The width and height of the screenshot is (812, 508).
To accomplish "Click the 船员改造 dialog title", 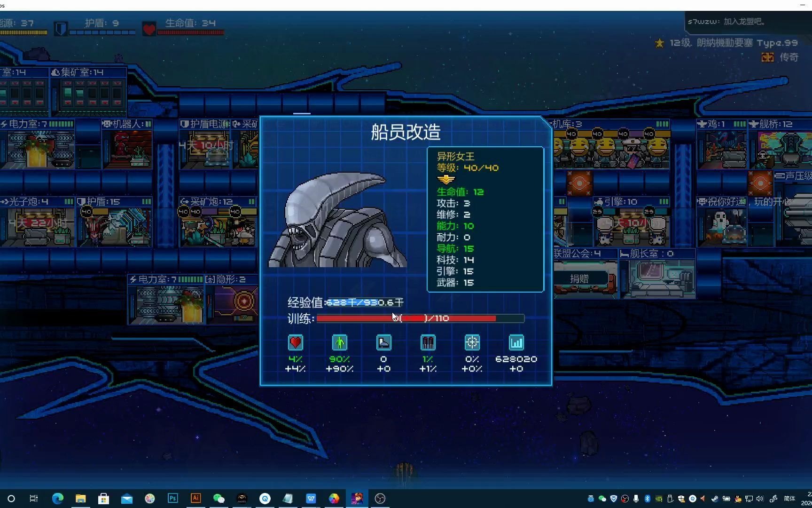I will click(x=406, y=132).
